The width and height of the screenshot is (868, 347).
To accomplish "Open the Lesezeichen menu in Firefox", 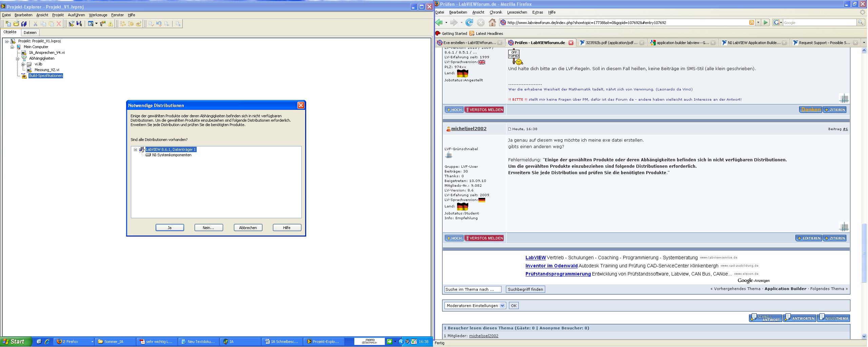I will (x=517, y=12).
